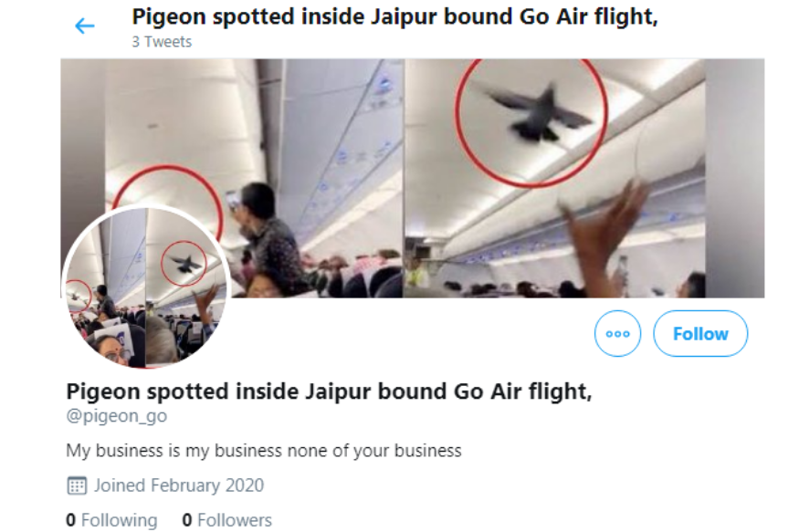Click the Follow button

[x=700, y=334]
